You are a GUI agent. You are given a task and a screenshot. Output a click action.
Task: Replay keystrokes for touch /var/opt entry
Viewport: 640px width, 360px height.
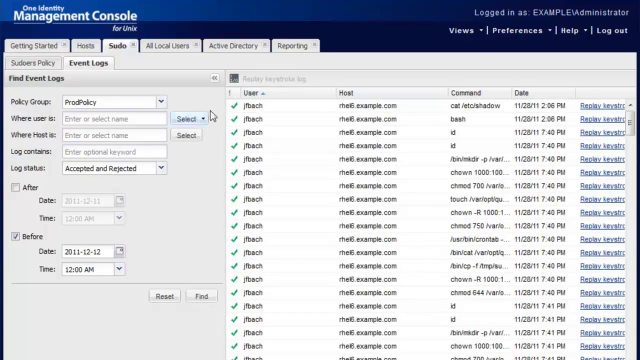[x=602, y=199]
